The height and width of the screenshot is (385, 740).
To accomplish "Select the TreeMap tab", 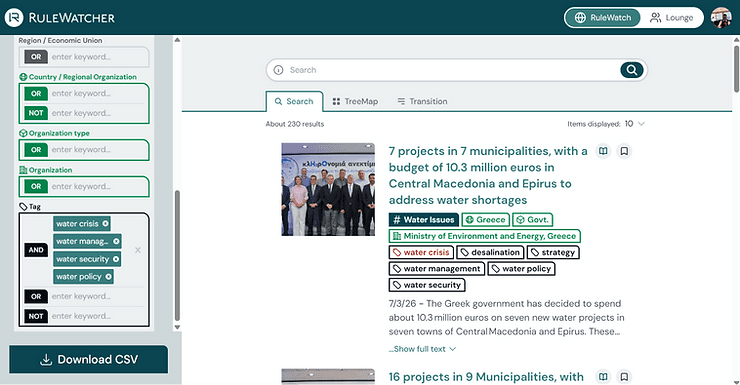I will [x=355, y=101].
